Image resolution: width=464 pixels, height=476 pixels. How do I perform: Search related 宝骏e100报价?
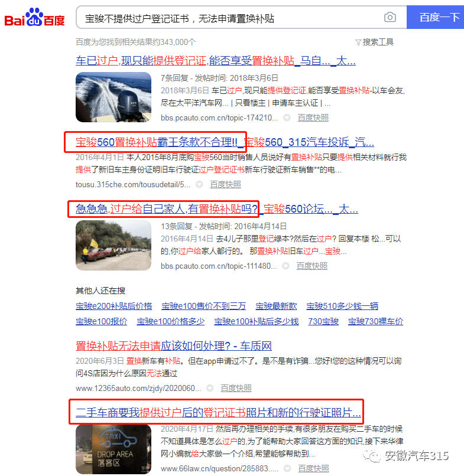(101, 321)
